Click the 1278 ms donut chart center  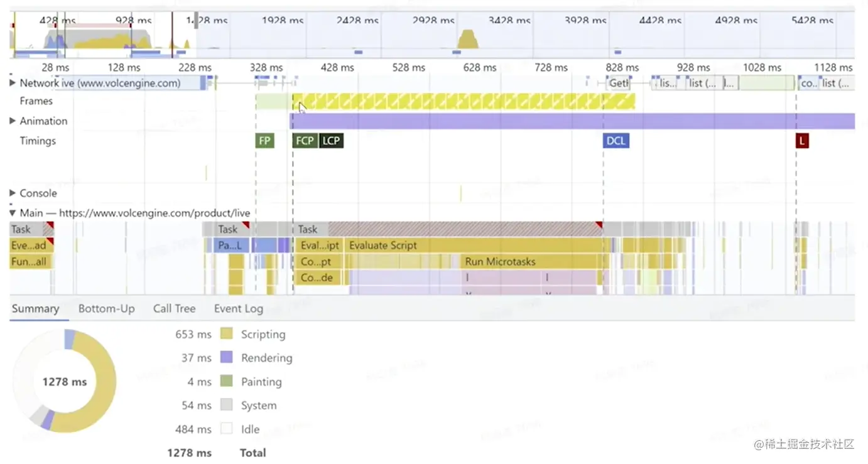64,382
